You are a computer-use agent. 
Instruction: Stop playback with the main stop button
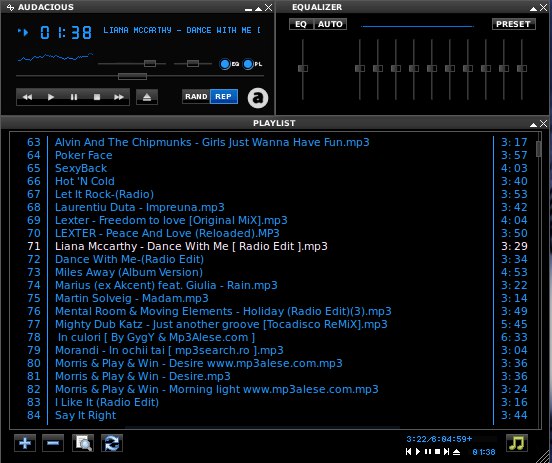(x=97, y=97)
